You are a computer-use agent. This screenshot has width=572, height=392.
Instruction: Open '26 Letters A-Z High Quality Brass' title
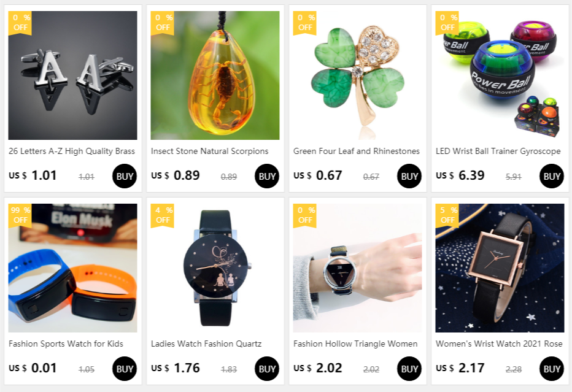click(x=72, y=151)
